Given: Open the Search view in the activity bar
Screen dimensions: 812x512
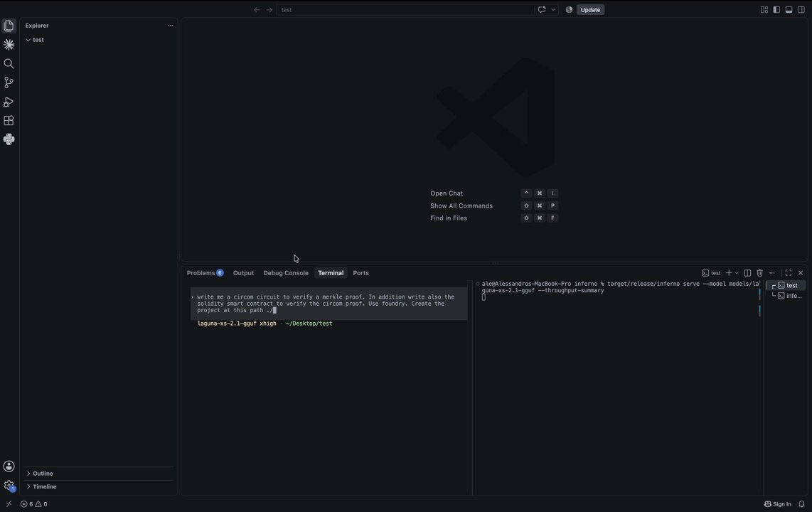Looking at the screenshot, I should point(9,64).
